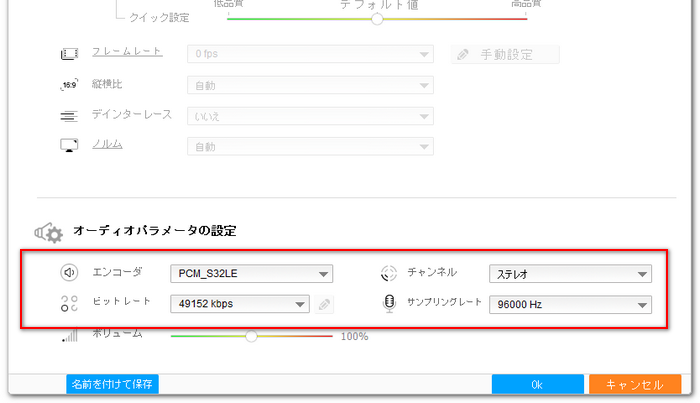Open the deinterlace dropdown

tap(310, 116)
